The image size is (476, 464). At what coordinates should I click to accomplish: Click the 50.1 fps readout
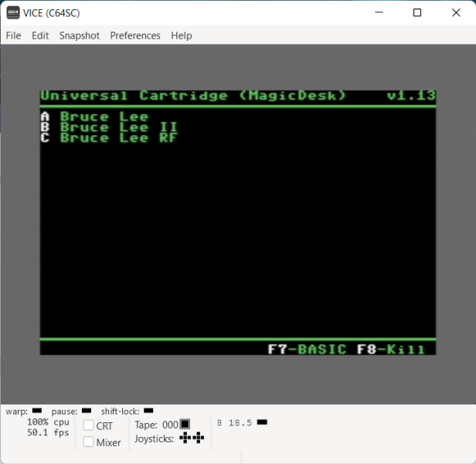click(x=48, y=432)
